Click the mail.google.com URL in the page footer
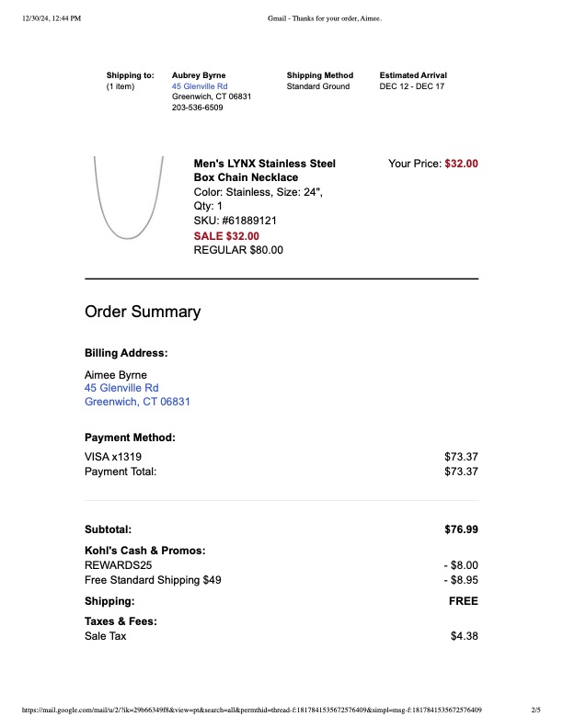 pos(252,710)
